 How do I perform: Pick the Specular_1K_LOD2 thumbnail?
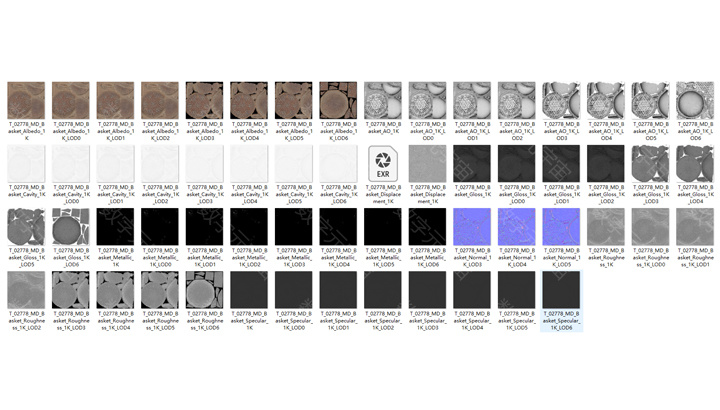click(x=382, y=290)
